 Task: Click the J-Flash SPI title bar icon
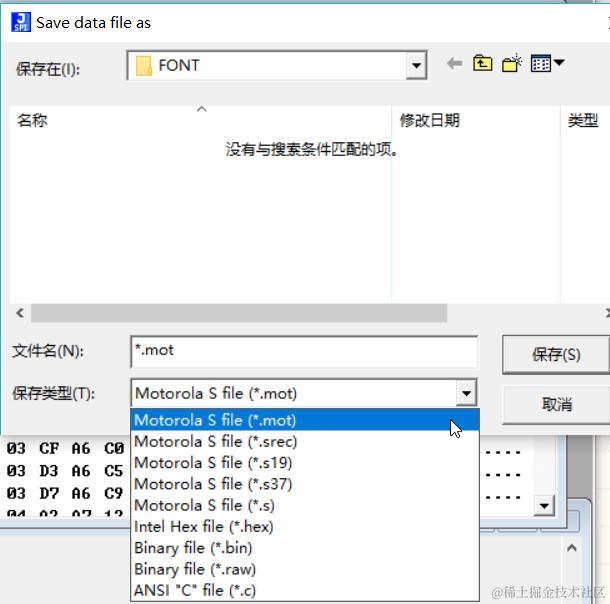(x=21, y=22)
